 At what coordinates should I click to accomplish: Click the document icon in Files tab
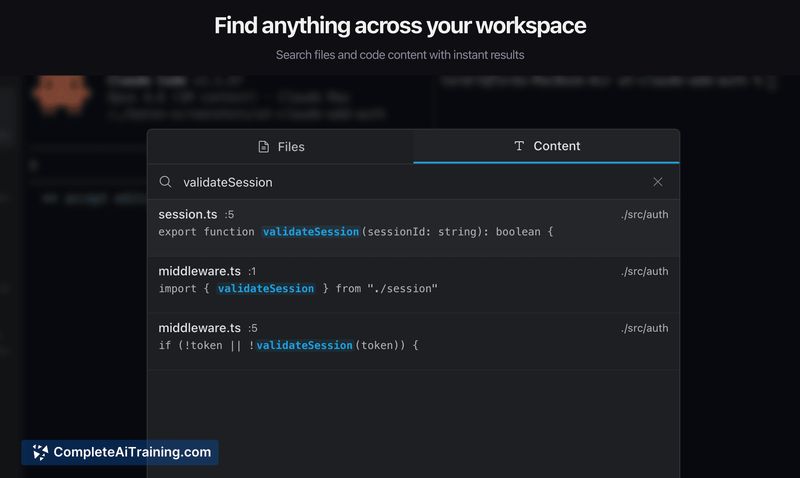coord(264,147)
